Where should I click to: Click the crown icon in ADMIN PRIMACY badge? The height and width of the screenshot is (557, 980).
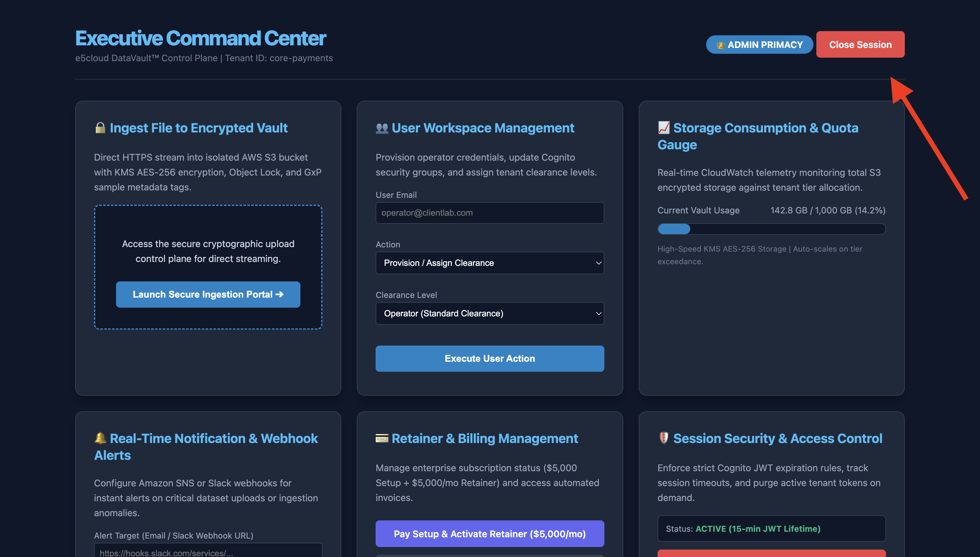click(x=720, y=45)
